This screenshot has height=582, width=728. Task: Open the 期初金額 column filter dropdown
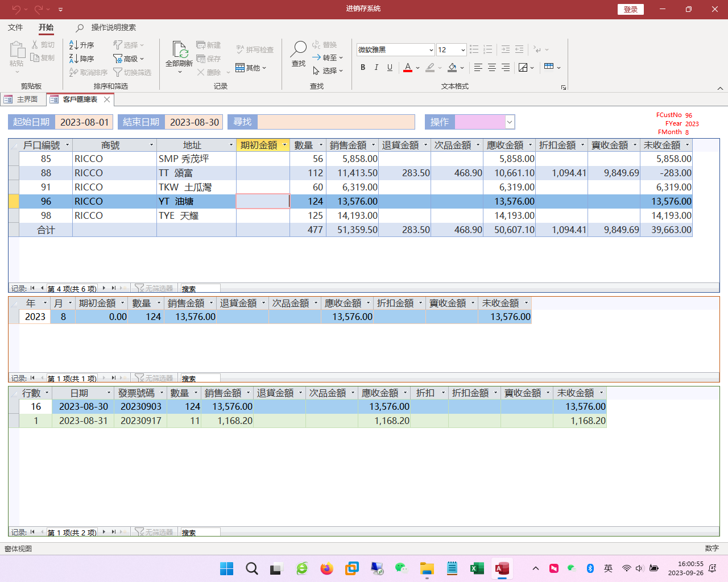click(284, 145)
